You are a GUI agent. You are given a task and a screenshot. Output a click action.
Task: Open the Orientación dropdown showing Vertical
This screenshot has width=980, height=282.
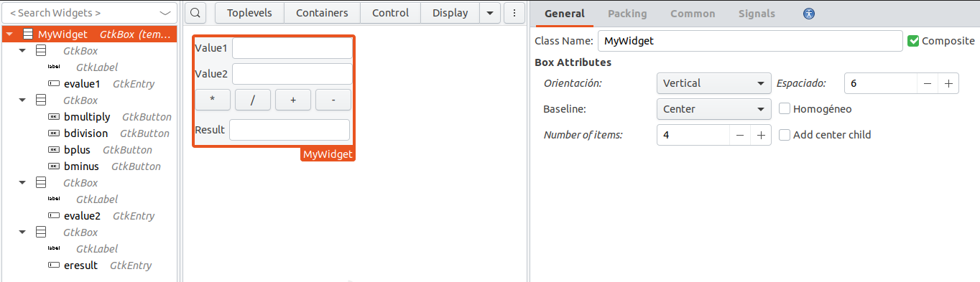pos(714,83)
